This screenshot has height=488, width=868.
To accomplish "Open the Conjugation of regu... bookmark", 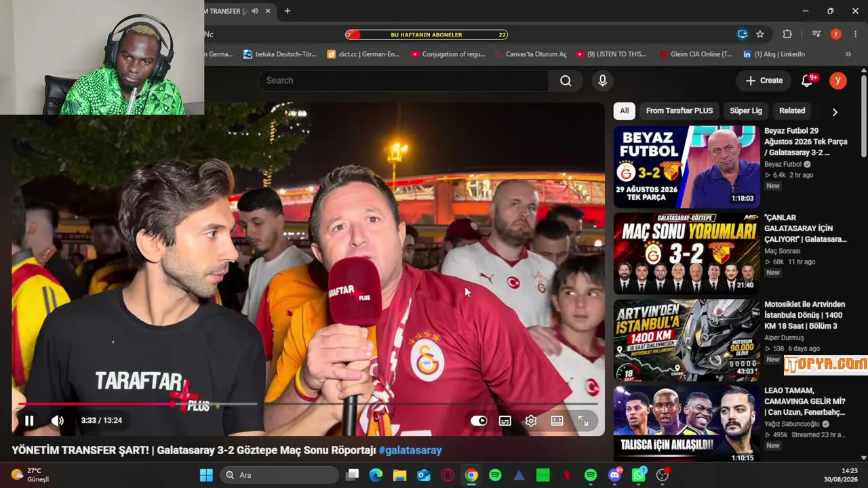I will (448, 54).
